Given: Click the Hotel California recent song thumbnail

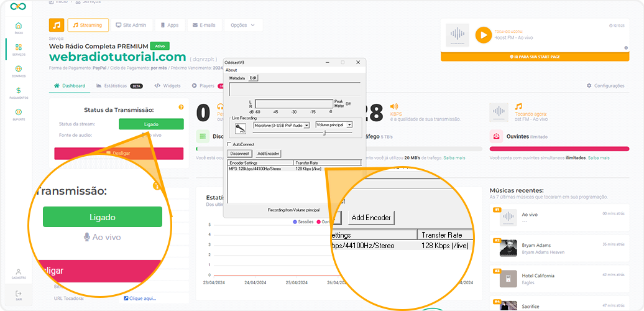Looking at the screenshot, I should click(508, 279).
